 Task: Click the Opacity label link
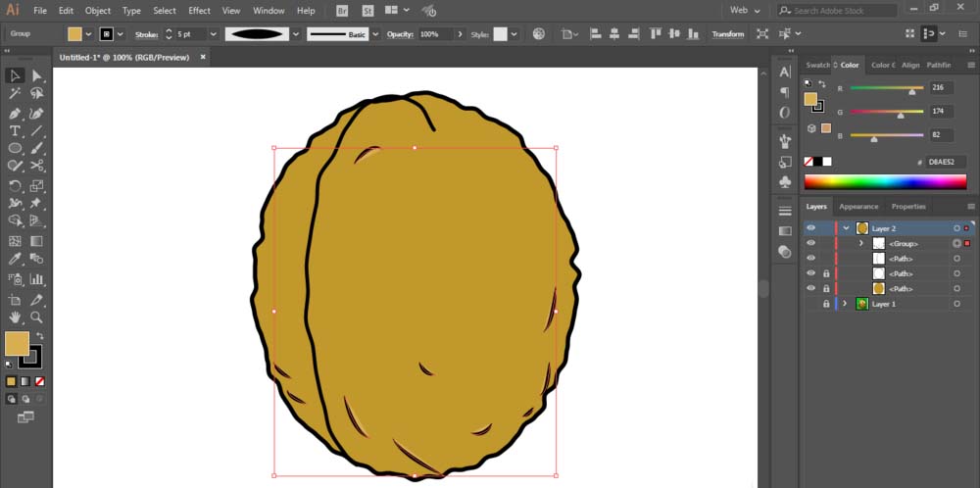point(401,34)
